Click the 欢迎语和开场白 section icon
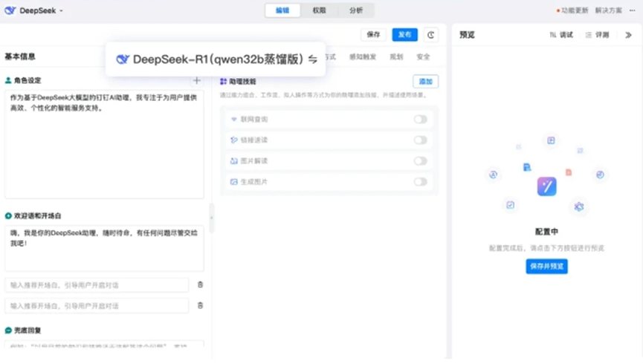This screenshot has height=364, width=643. tap(8, 215)
